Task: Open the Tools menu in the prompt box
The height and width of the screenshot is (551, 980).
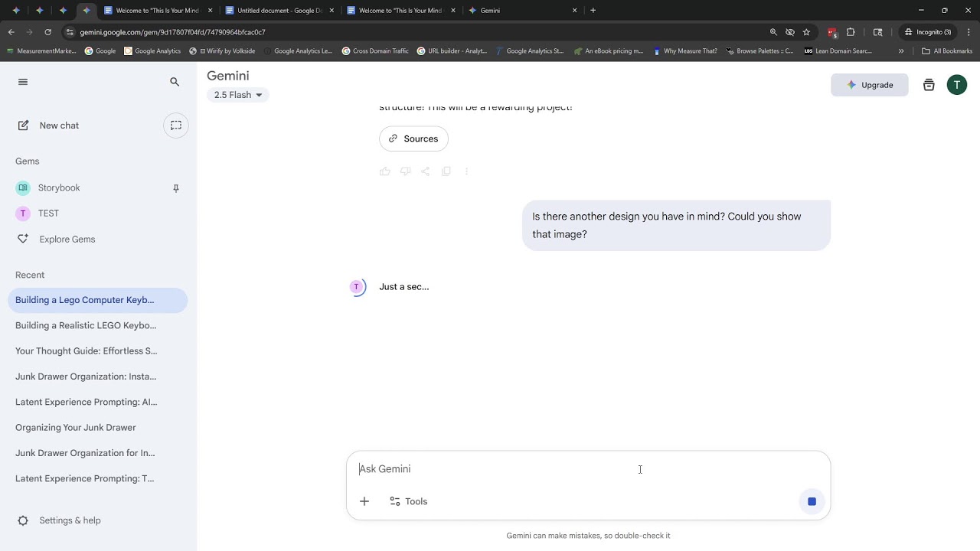Action: coord(409,501)
